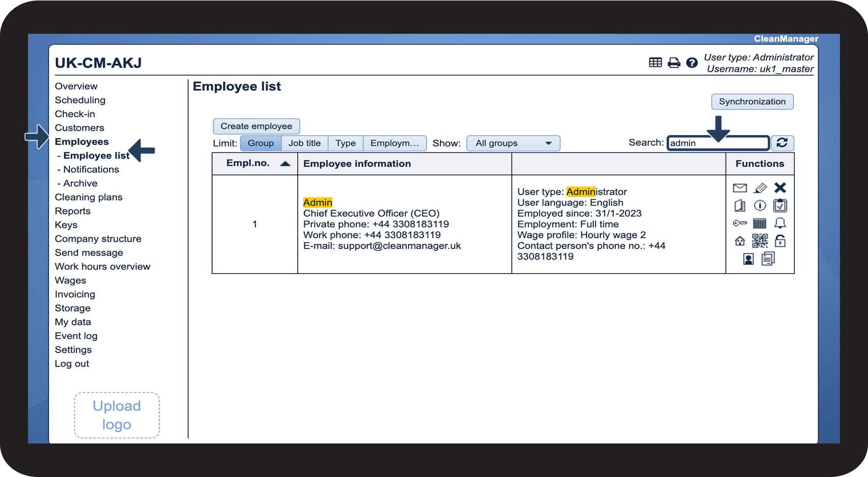Open the Employee list submenu item
Image resolution: width=868 pixels, height=477 pixels.
(x=96, y=156)
